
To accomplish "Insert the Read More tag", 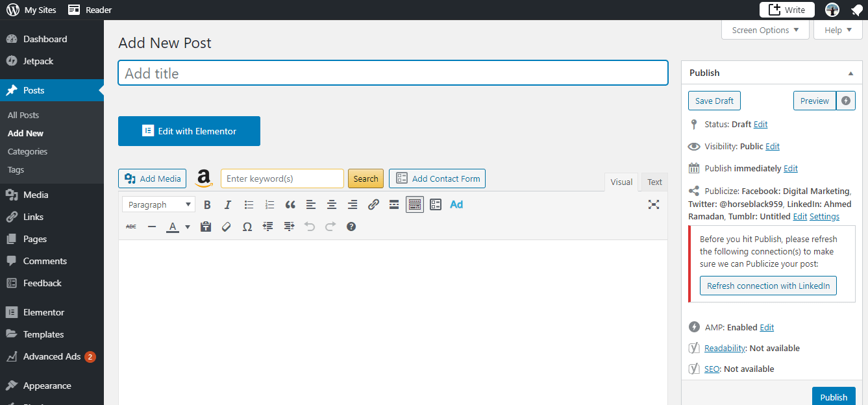I will (x=394, y=205).
